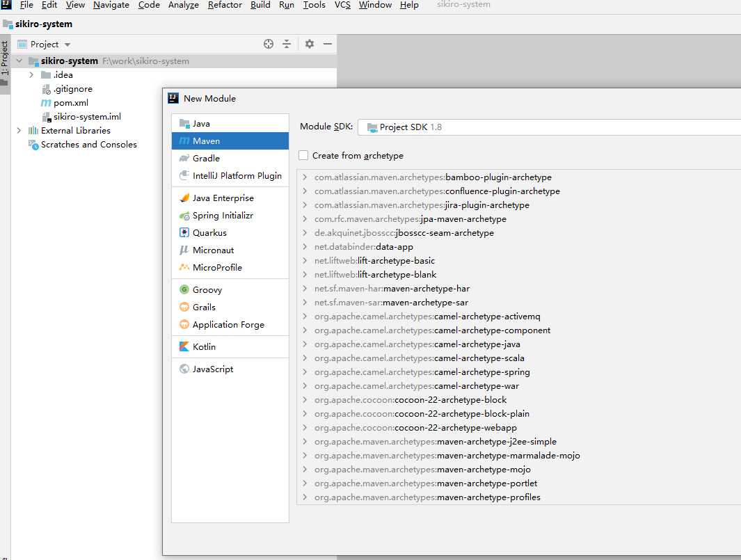This screenshot has width=741, height=560.
Task: Click the Gradle elephant icon
Action: point(184,159)
